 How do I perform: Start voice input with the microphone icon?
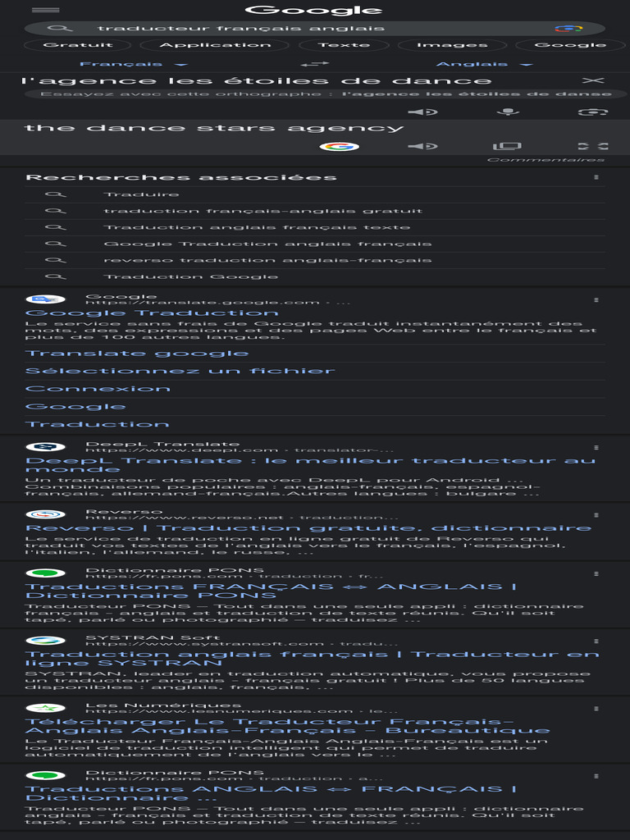508,112
